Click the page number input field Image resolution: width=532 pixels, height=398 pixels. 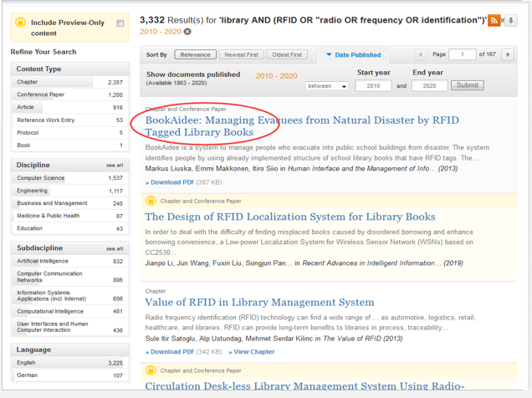[x=462, y=54]
